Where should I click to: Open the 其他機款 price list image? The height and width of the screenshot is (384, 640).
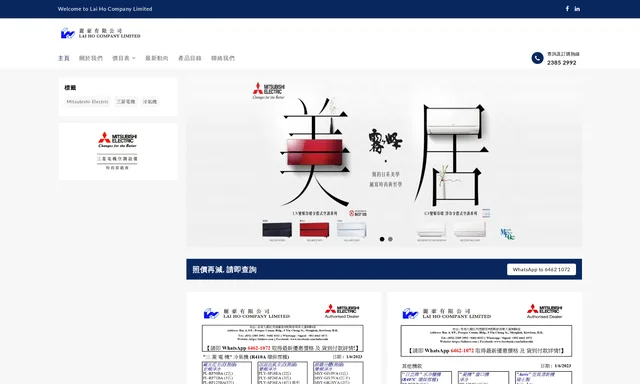(485, 338)
